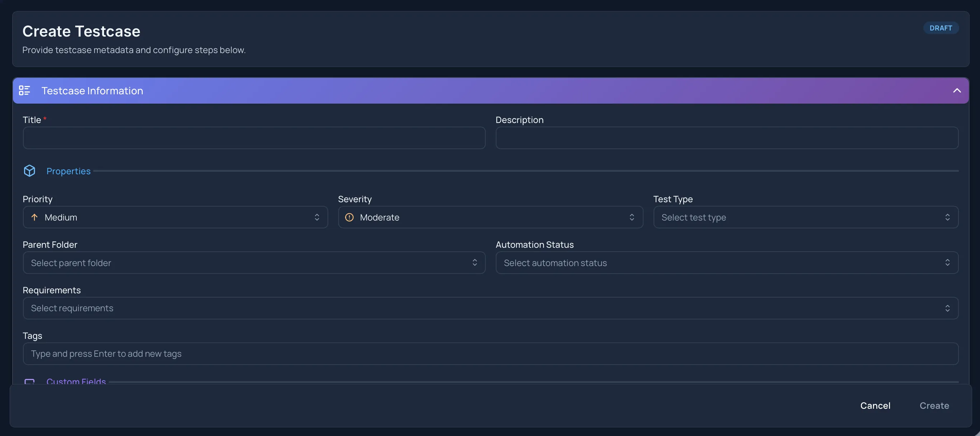Click the DRAFT status badge
This screenshot has width=980, height=436.
click(941, 28)
